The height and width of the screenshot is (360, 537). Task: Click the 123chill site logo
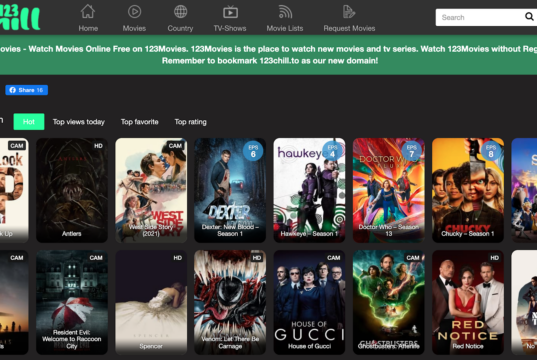(x=20, y=16)
